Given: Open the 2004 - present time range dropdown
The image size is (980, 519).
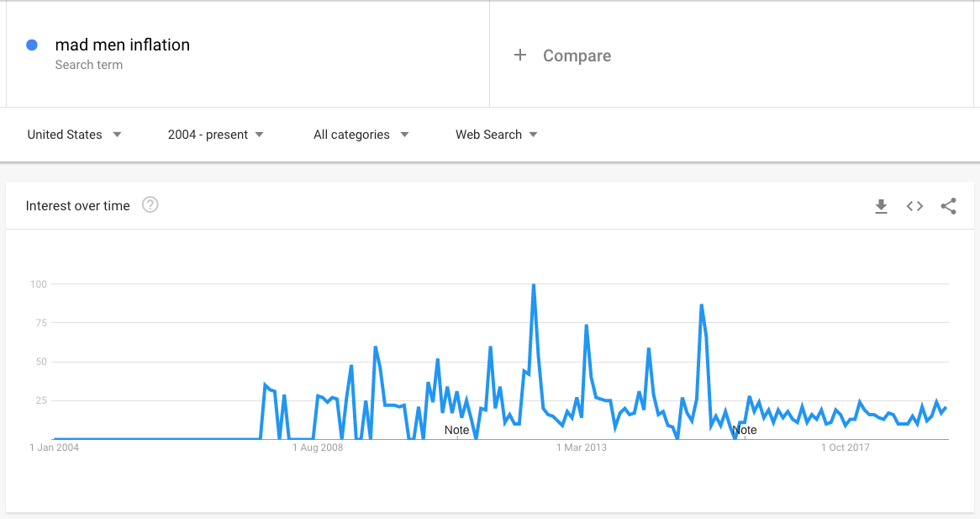Looking at the screenshot, I should pyautogui.click(x=216, y=135).
